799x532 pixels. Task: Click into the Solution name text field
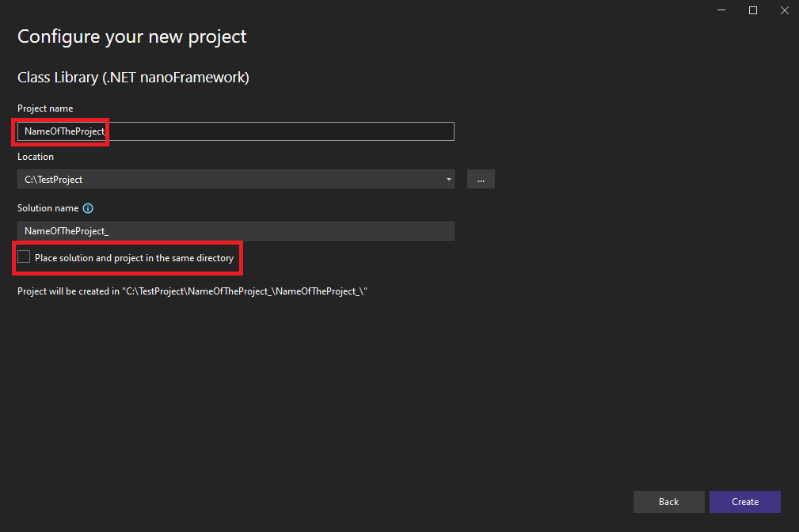click(x=238, y=230)
